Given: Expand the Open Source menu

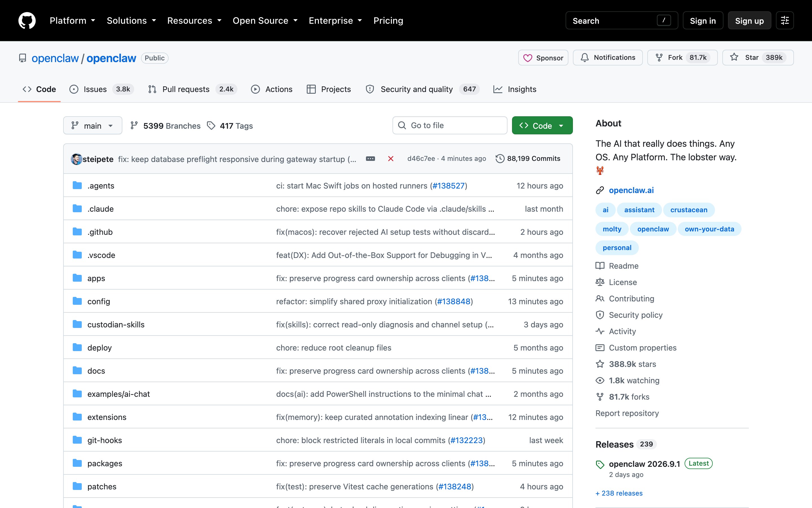Looking at the screenshot, I should pos(265,21).
